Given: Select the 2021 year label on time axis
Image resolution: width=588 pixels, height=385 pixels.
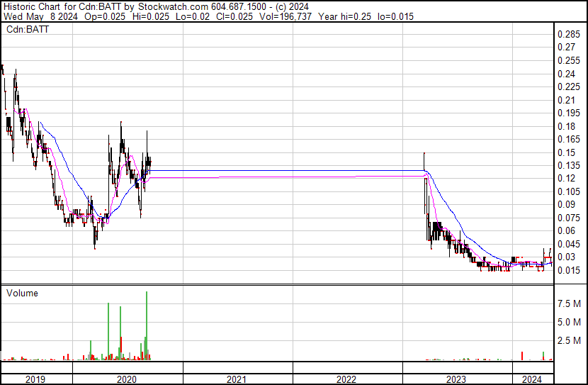Looking at the screenshot, I should point(237,379).
